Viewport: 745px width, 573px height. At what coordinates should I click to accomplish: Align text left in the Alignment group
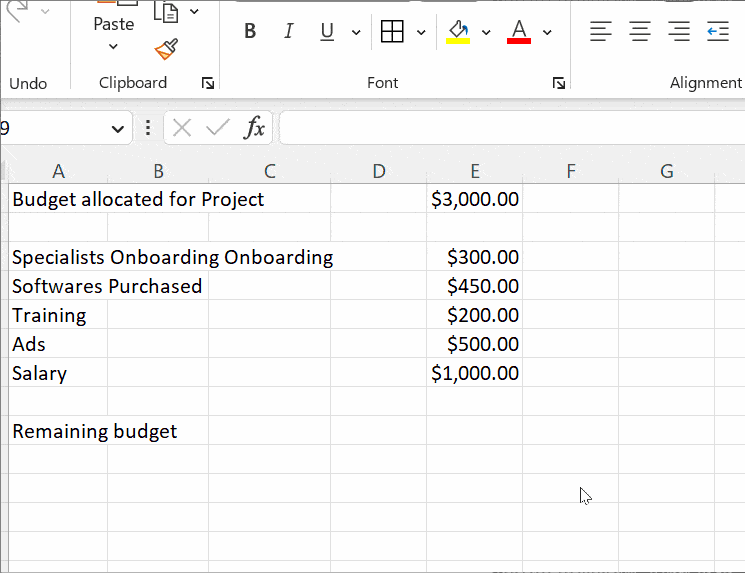600,32
